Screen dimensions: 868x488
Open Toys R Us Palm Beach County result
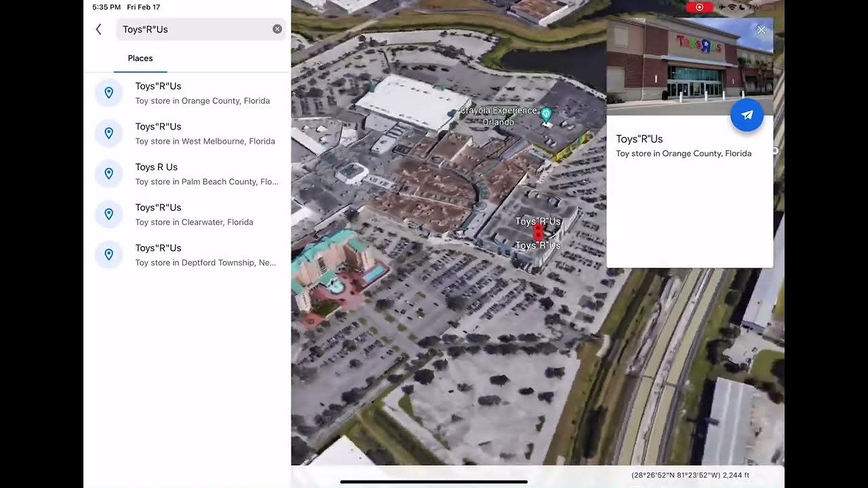(187, 174)
